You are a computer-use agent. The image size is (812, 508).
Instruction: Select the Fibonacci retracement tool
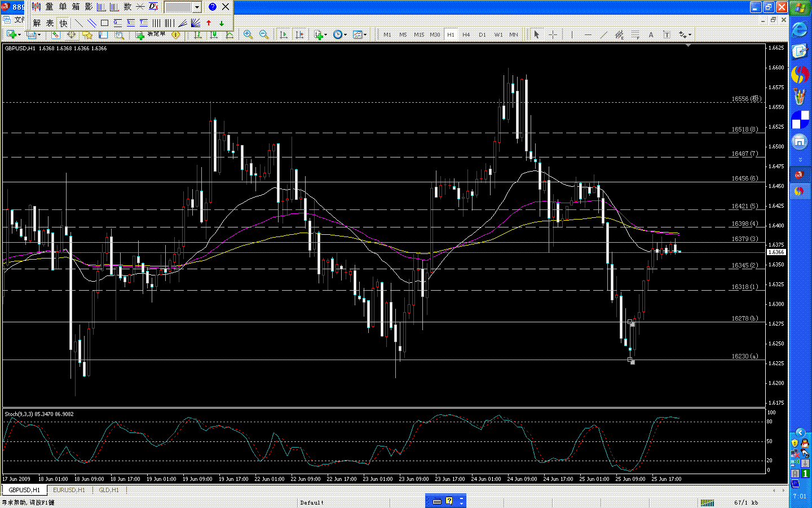click(x=635, y=34)
